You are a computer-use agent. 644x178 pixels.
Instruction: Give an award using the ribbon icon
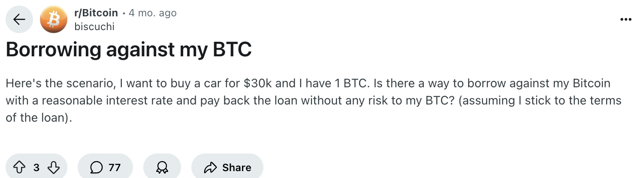click(162, 167)
